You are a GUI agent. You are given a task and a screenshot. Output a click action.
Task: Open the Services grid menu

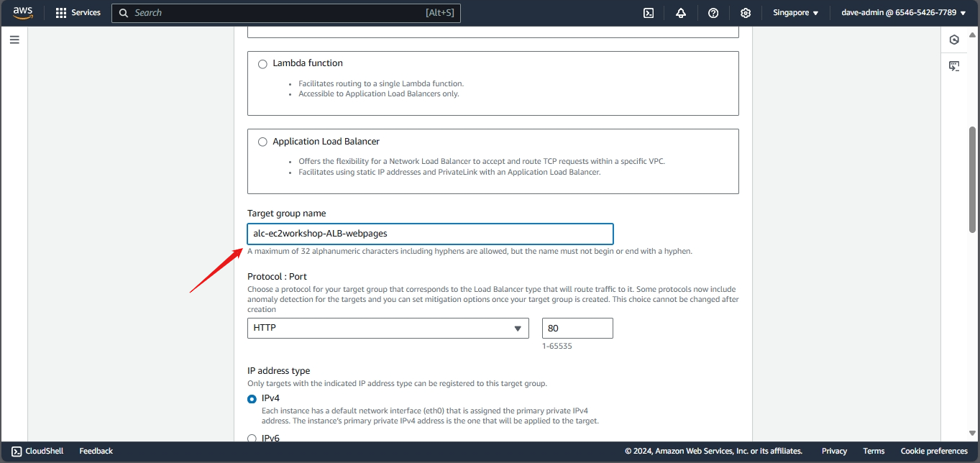coord(78,13)
